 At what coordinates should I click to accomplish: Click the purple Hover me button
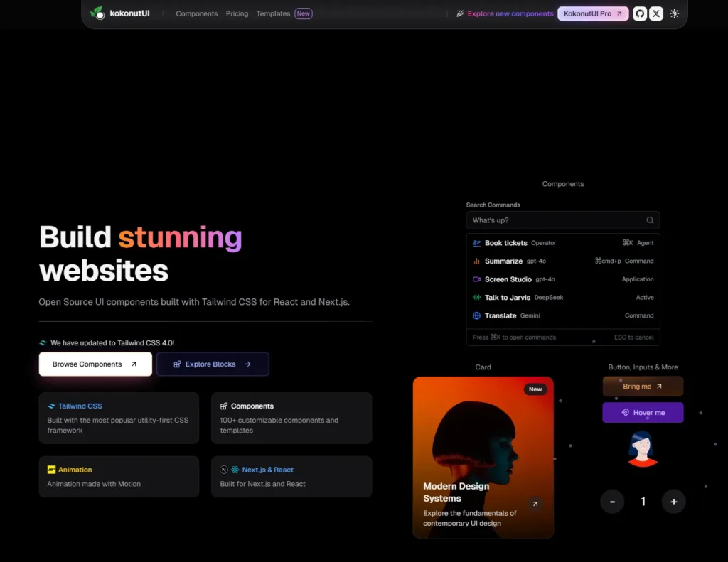pyautogui.click(x=643, y=413)
